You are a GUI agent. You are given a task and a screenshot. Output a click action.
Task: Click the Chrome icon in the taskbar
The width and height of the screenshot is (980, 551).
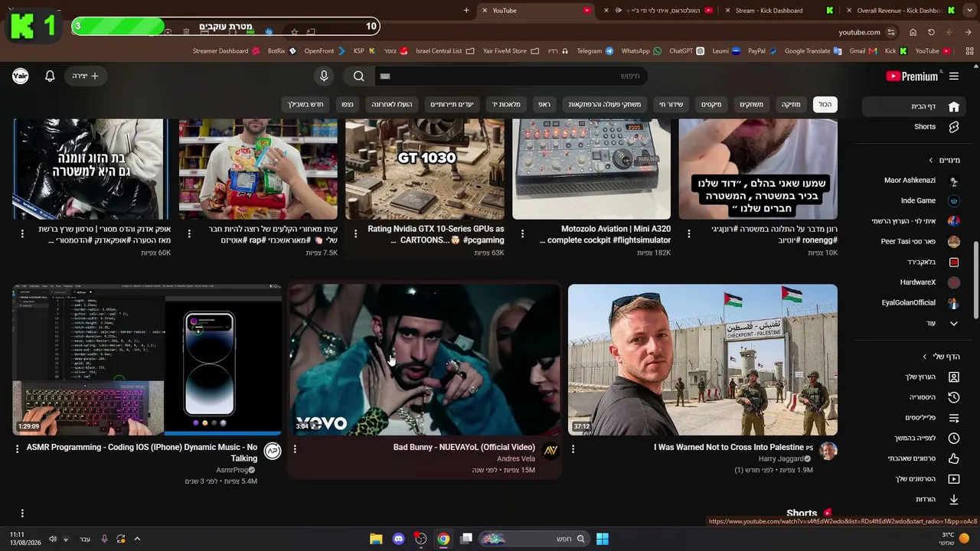pos(443,539)
